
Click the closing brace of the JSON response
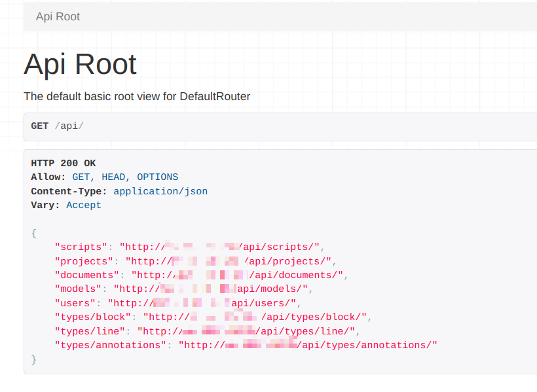[x=34, y=359]
